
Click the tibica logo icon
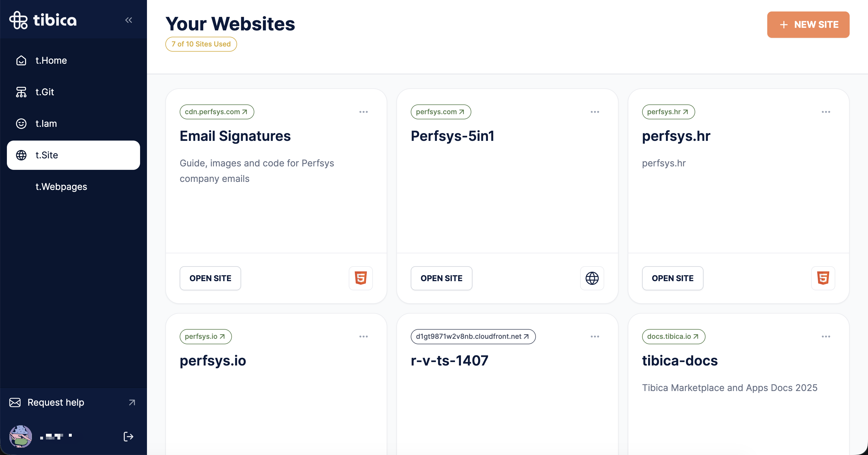point(19,20)
